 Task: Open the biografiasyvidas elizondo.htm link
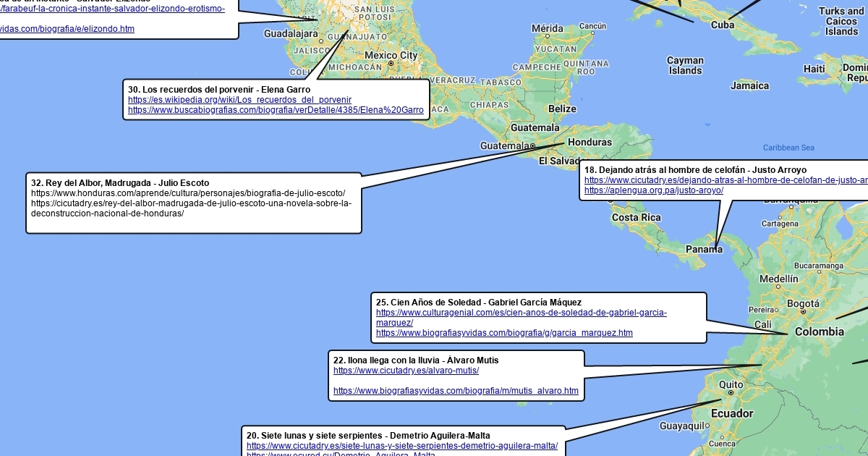pyautogui.click(x=67, y=29)
